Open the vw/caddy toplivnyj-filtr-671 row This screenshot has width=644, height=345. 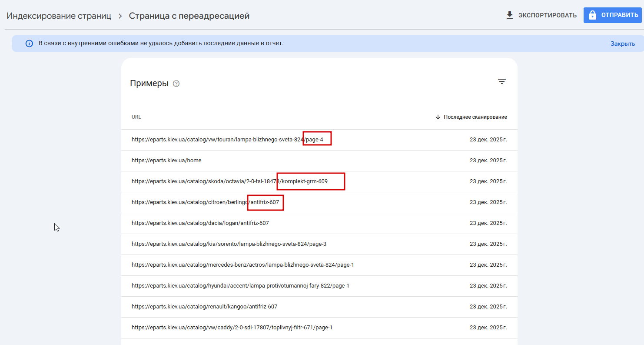tap(319, 328)
